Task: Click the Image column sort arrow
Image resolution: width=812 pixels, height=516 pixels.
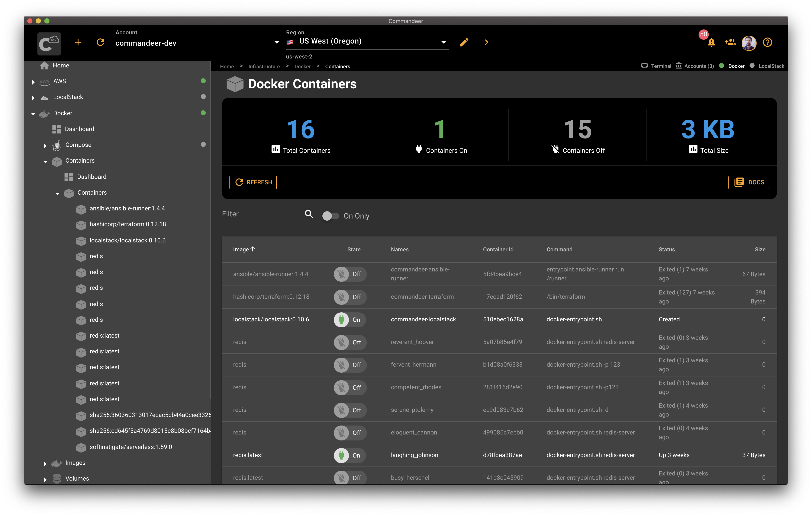Action: point(252,249)
